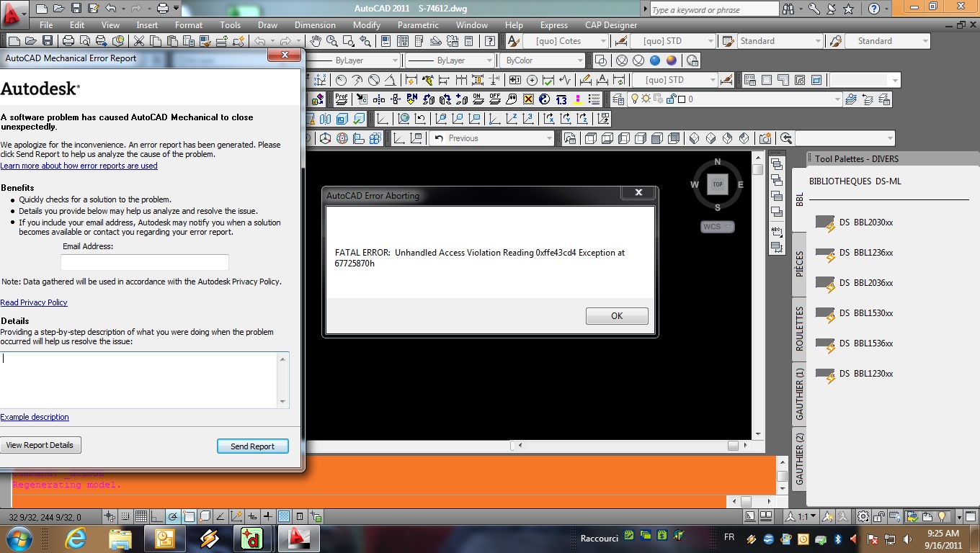Open the CAP Designer menu
Image resolution: width=980 pixels, height=553 pixels.
click(611, 25)
